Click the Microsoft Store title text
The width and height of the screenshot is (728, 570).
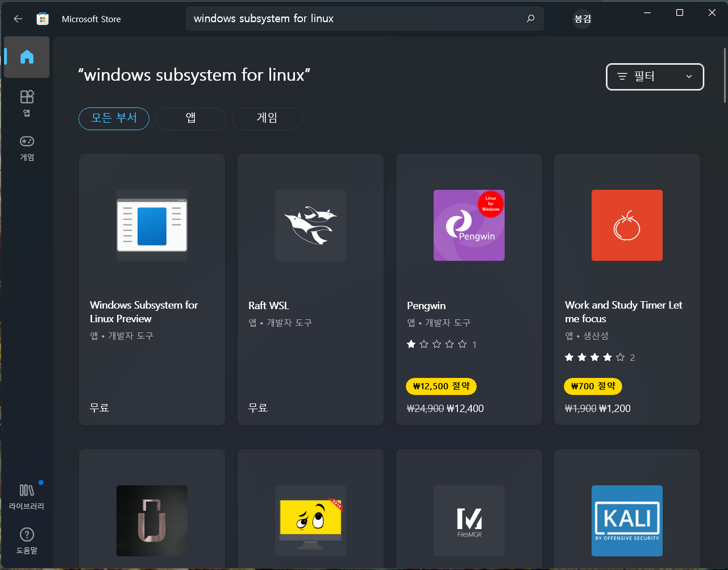[x=91, y=19]
